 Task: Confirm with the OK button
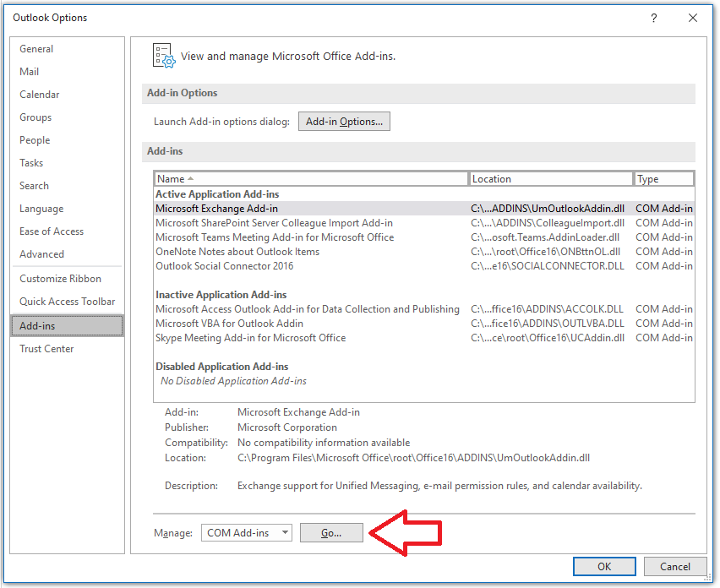click(x=604, y=567)
